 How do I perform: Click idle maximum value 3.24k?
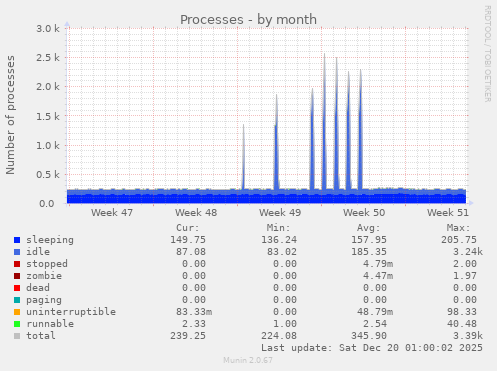[468, 252]
